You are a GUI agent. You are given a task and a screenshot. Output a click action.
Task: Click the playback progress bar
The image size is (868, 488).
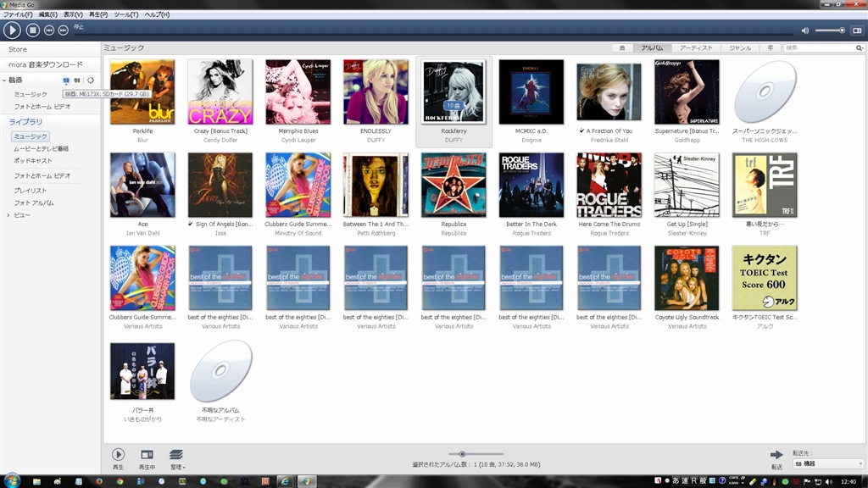[x=435, y=34]
